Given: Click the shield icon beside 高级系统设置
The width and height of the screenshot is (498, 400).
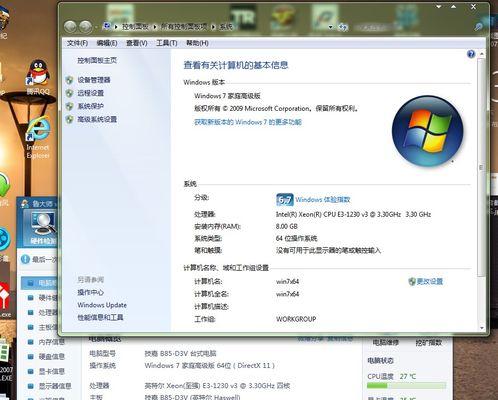Looking at the screenshot, I should pyautogui.click(x=69, y=119).
